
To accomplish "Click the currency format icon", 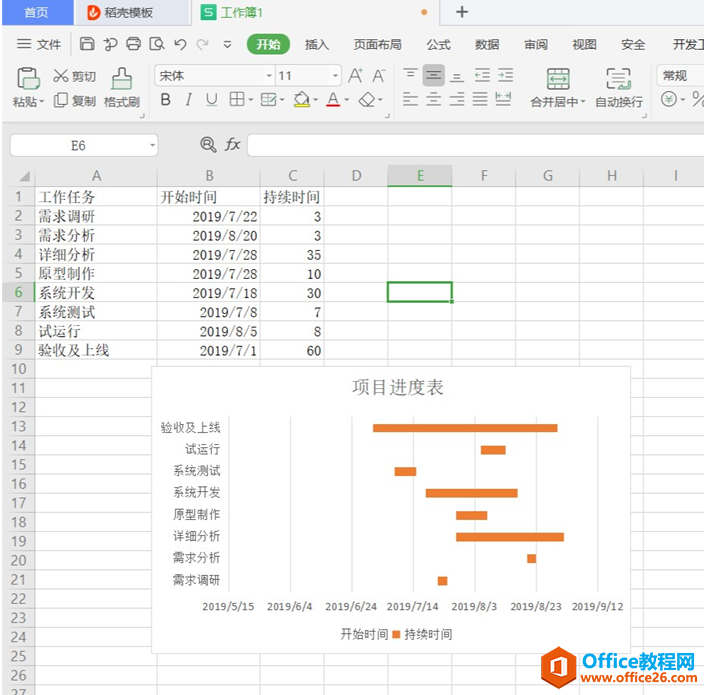I will tap(669, 99).
